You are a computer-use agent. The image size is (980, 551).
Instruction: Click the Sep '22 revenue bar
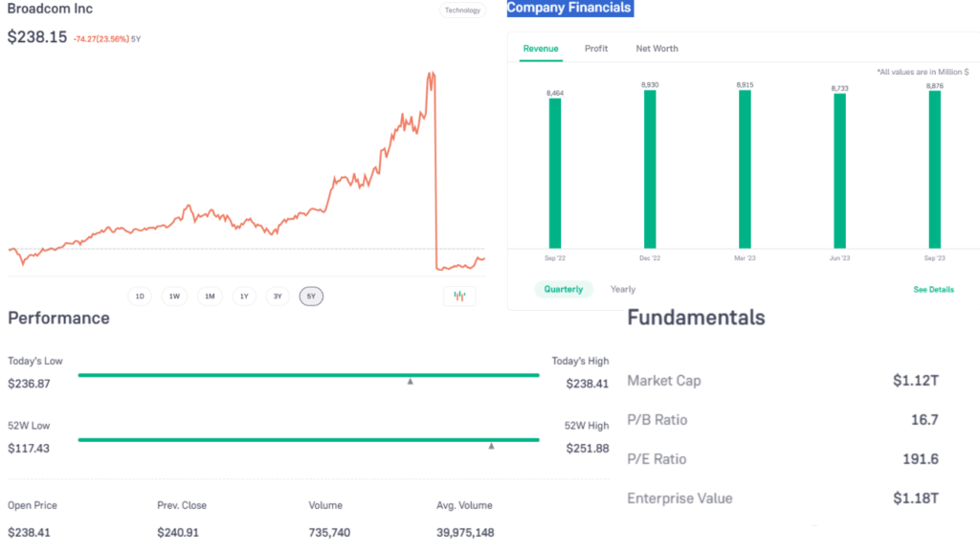coord(555,172)
